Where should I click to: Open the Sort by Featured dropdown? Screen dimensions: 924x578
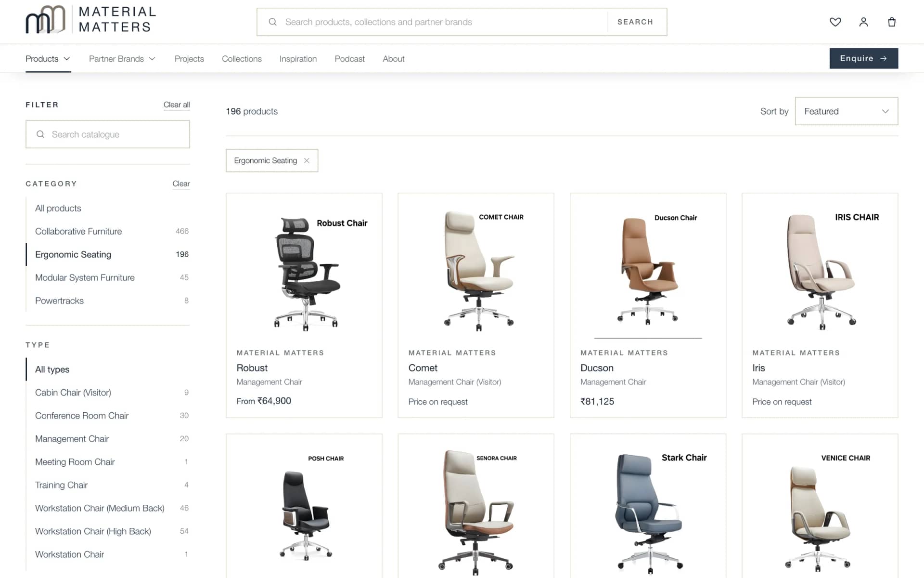(847, 111)
